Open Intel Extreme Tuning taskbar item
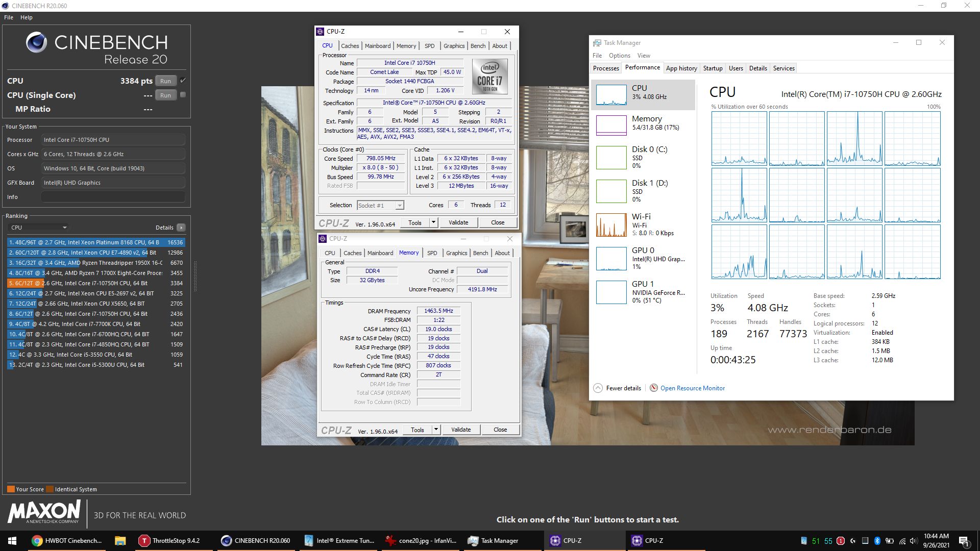The height and width of the screenshot is (551, 980). pos(338,541)
